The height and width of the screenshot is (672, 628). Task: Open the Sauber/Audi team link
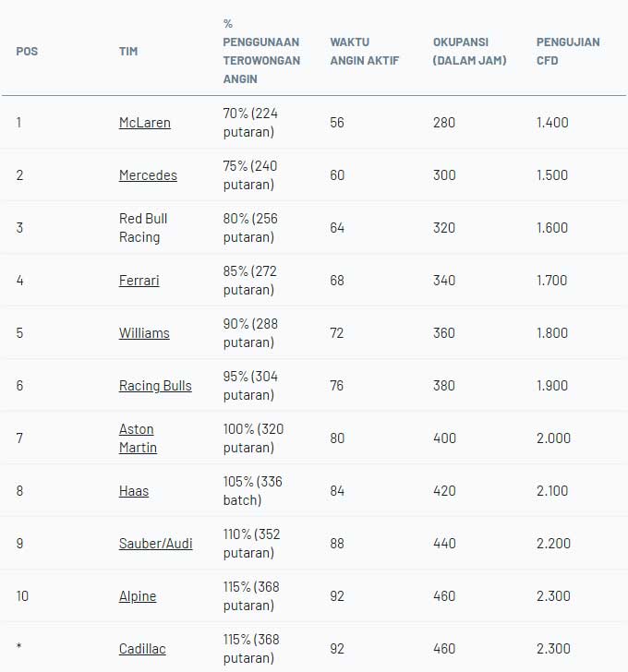point(155,544)
